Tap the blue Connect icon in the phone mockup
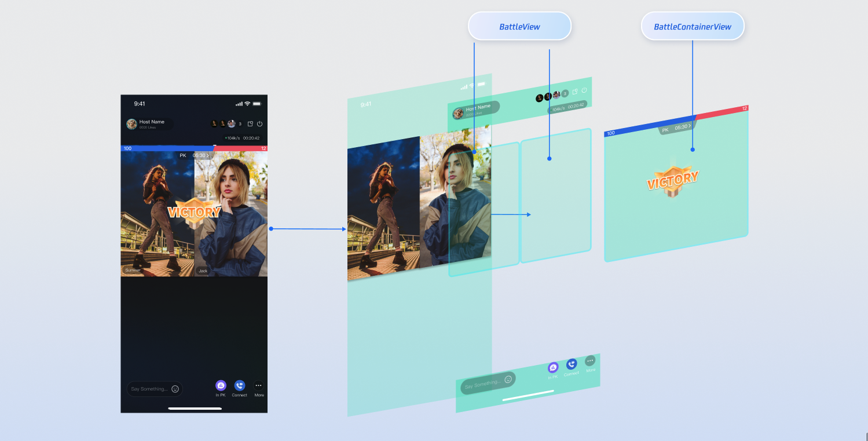 pyautogui.click(x=240, y=385)
